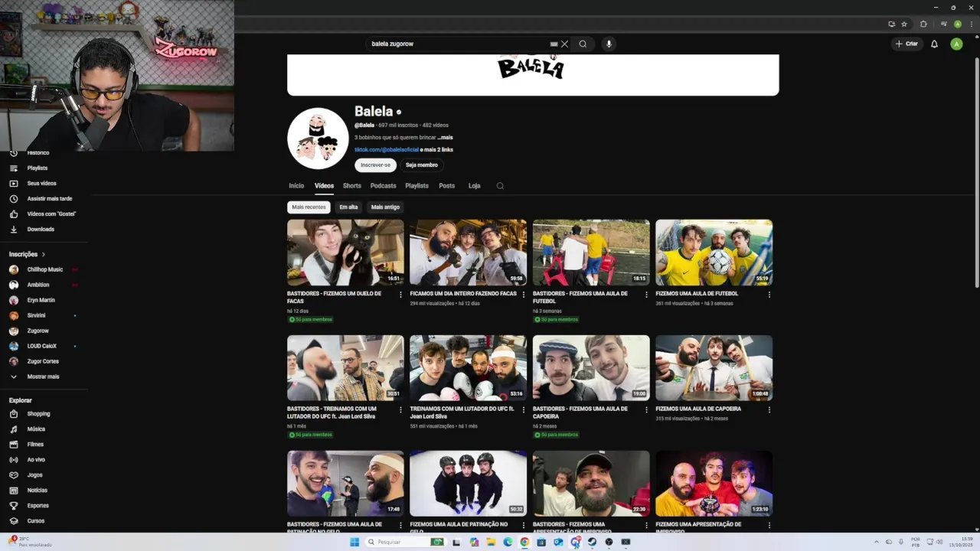Viewport: 980px width, 551px height.
Task: Open the Windows Start menu
Action: click(x=354, y=542)
